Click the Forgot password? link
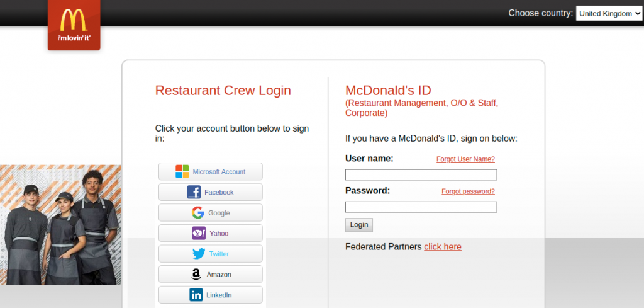 468,191
